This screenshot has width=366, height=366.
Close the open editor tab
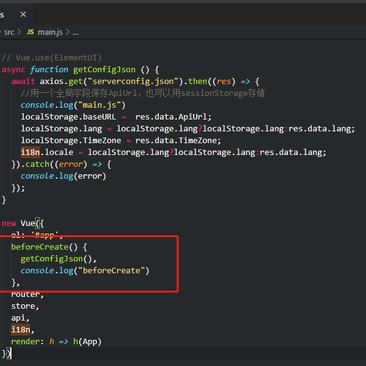(x=23, y=14)
